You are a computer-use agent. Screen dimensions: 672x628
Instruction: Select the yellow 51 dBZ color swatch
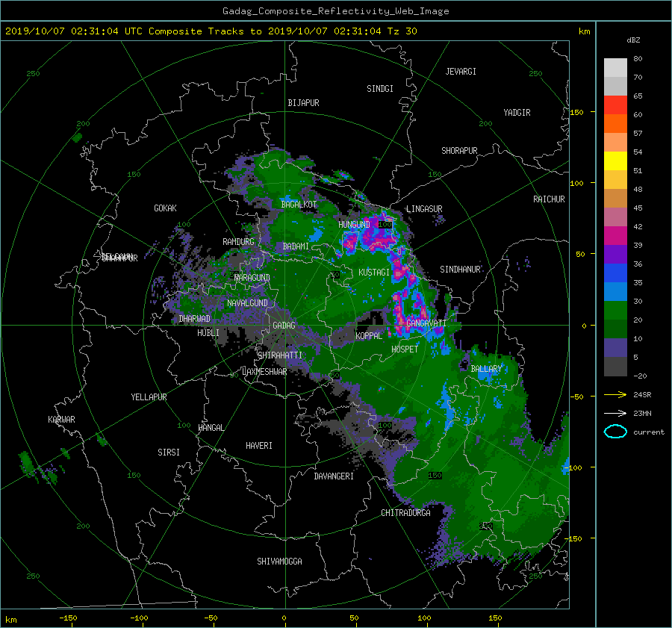click(615, 161)
